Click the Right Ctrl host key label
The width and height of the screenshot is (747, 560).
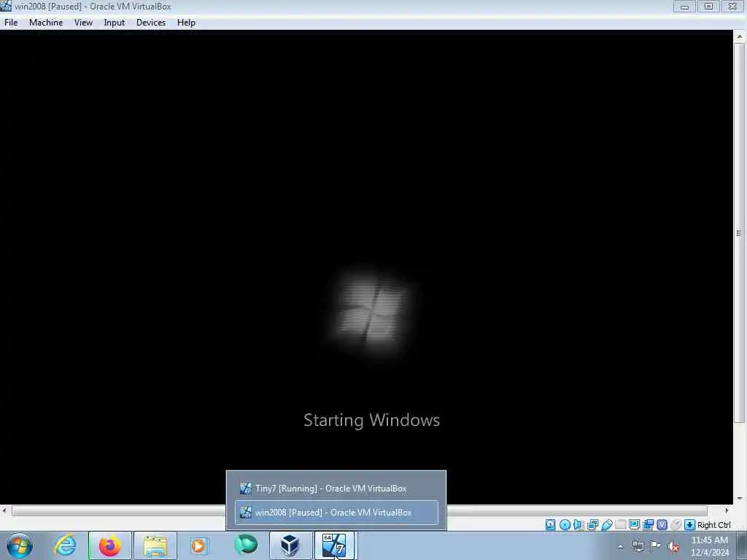point(713,525)
